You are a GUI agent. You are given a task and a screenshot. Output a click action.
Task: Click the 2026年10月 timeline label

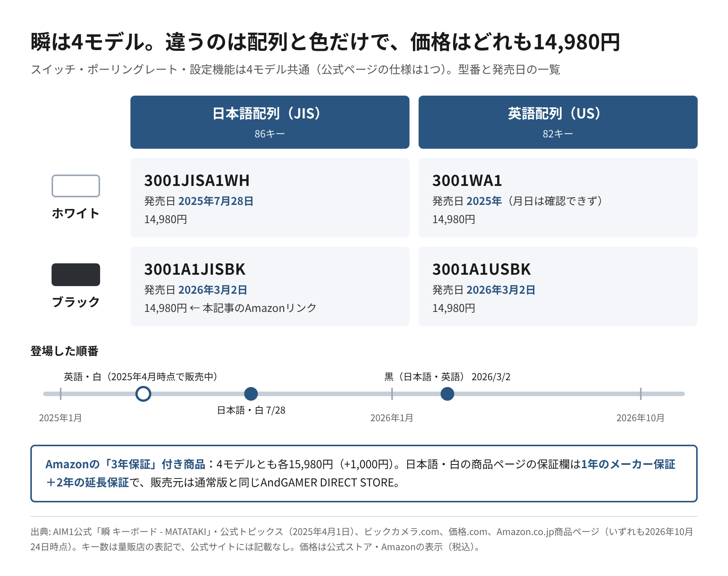pyautogui.click(x=640, y=418)
